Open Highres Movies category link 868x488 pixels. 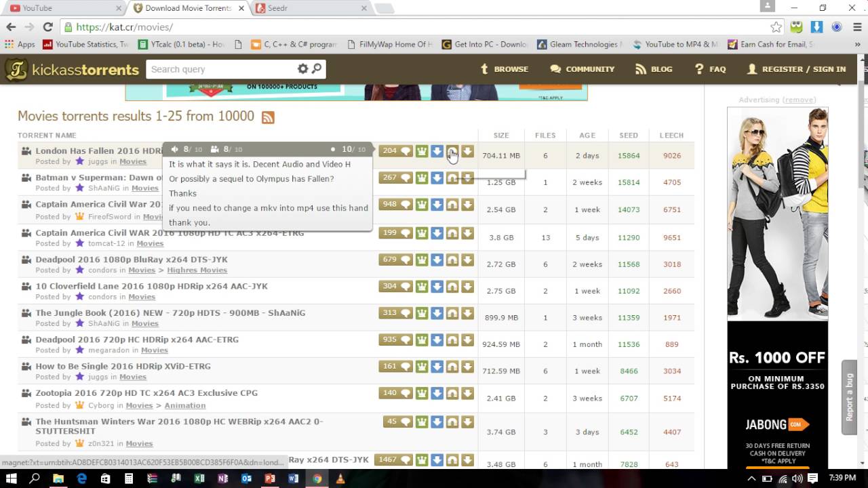coord(197,270)
